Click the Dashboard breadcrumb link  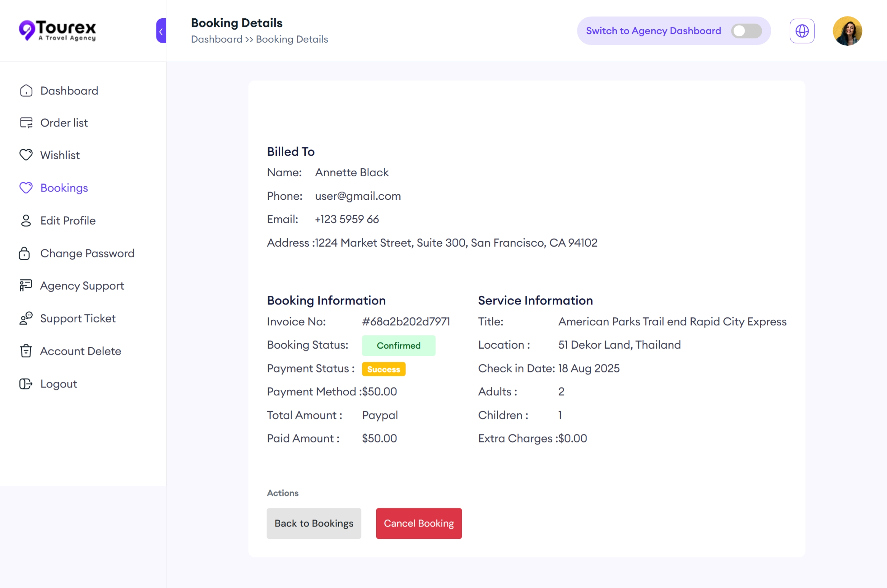[217, 39]
